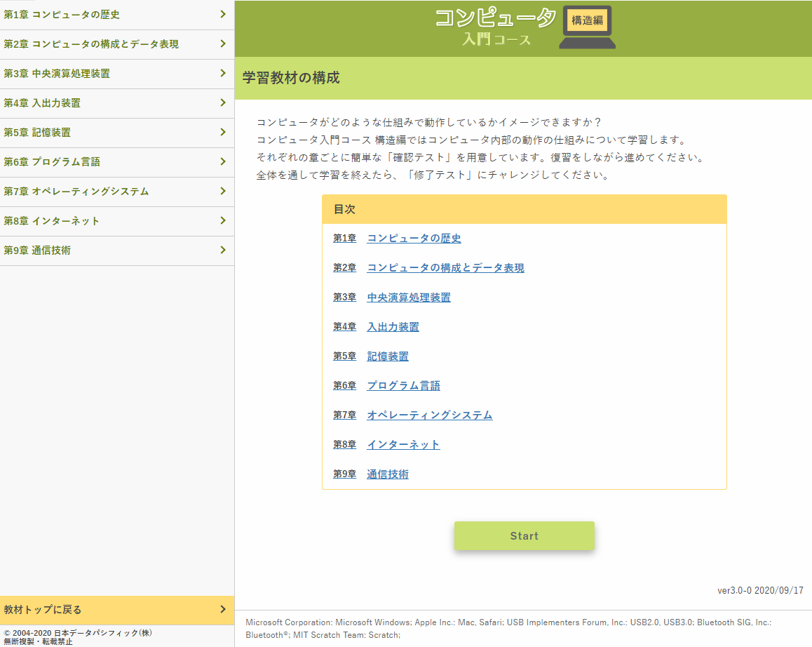Follow the 中央演算処理装置 contents link

[x=409, y=298]
